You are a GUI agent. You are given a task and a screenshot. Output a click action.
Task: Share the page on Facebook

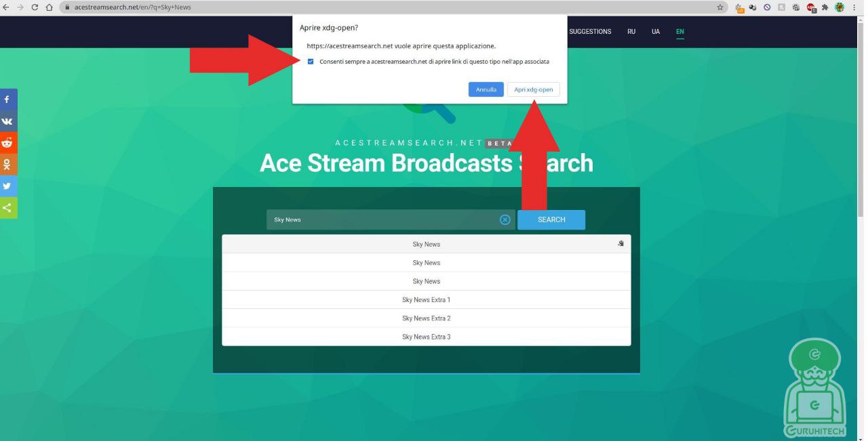[7, 99]
